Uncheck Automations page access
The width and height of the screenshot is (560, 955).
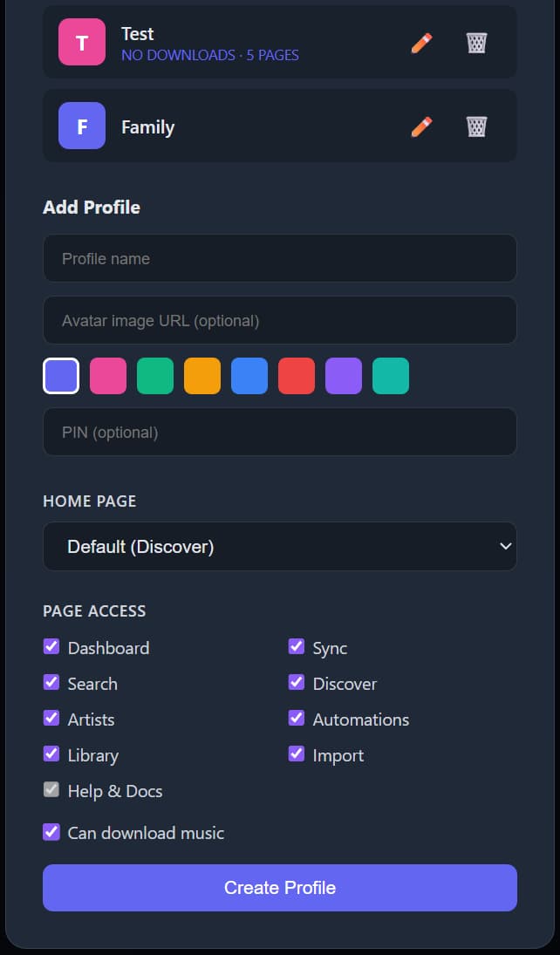tap(297, 719)
